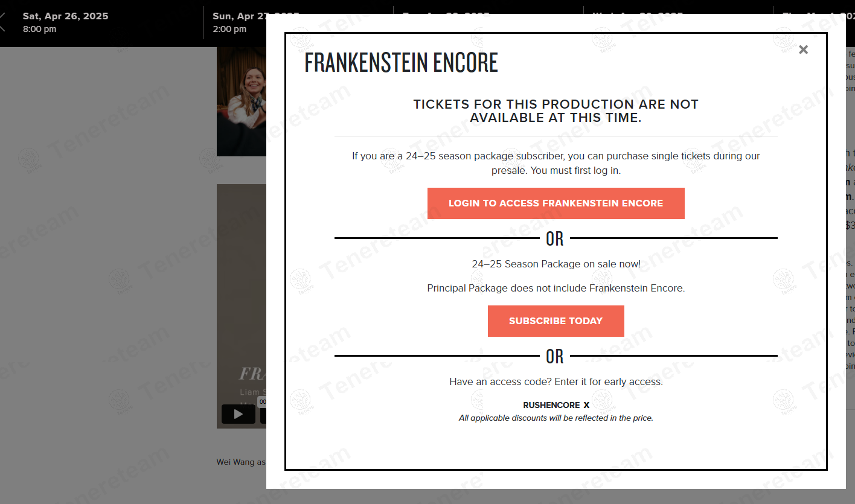Click the RUSHENCORE code text

(551, 406)
